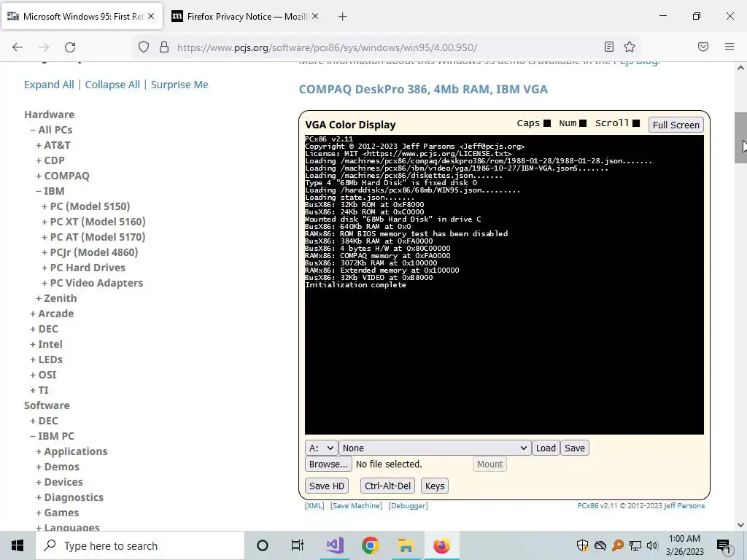Open the Firefox hamburger menu
Screen dimensions: 747x560
tap(729, 47)
